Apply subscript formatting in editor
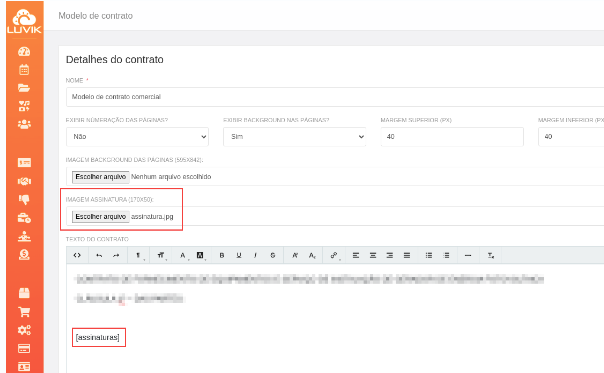Screen dimensions: 604x373 pyautogui.click(x=312, y=255)
